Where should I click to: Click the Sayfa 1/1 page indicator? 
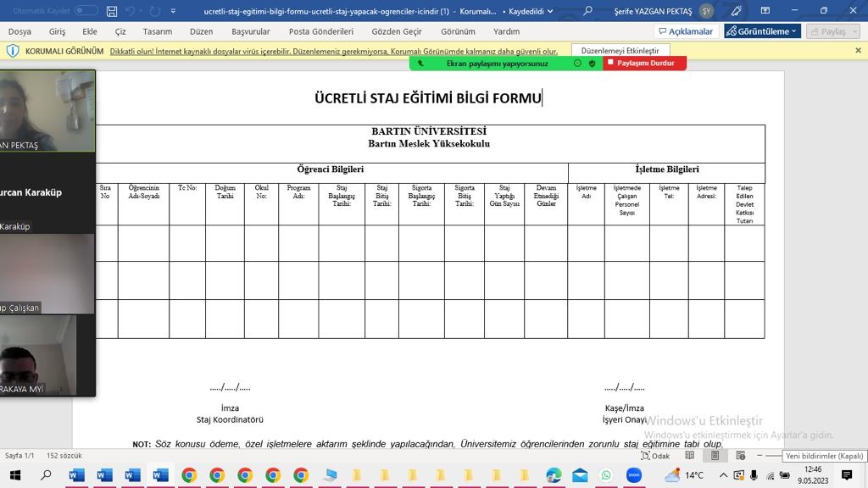tap(19, 456)
